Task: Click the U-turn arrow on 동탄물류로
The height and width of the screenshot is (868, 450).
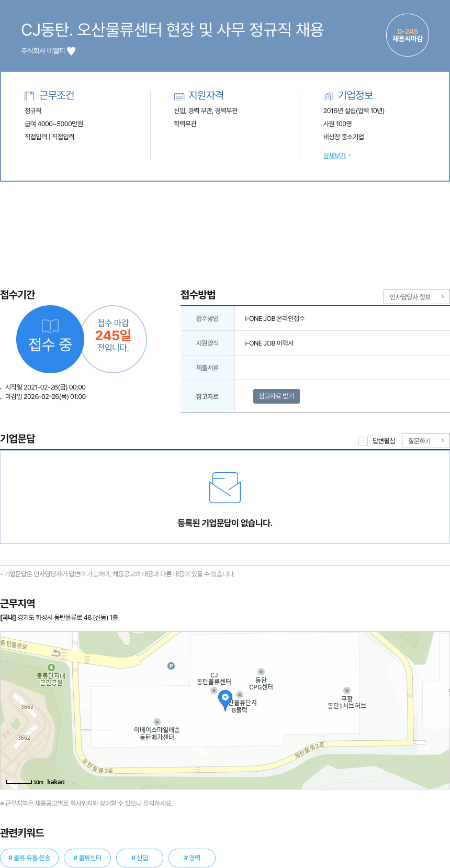Action: coord(55,653)
